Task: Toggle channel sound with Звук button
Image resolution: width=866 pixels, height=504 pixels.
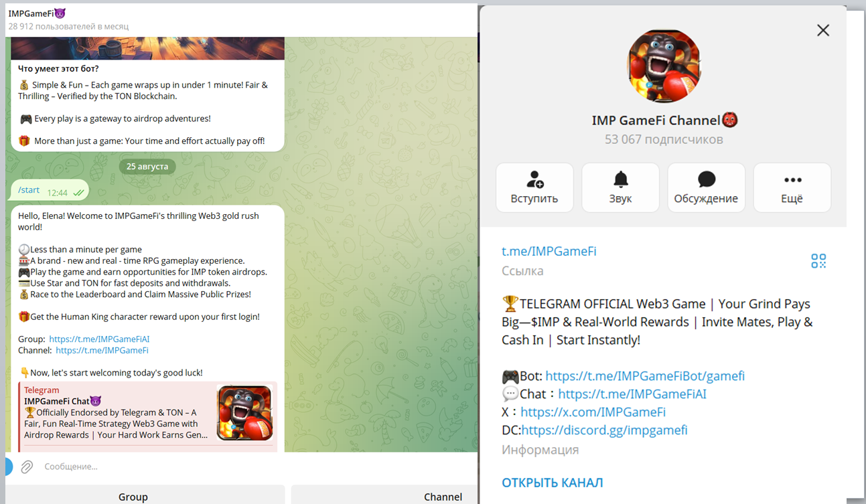Action: tap(620, 187)
